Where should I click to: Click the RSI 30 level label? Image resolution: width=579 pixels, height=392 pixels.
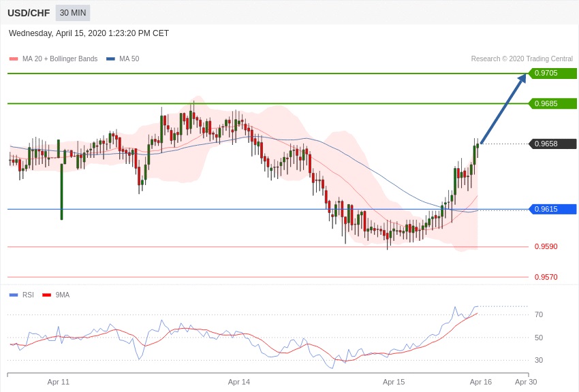(x=539, y=360)
